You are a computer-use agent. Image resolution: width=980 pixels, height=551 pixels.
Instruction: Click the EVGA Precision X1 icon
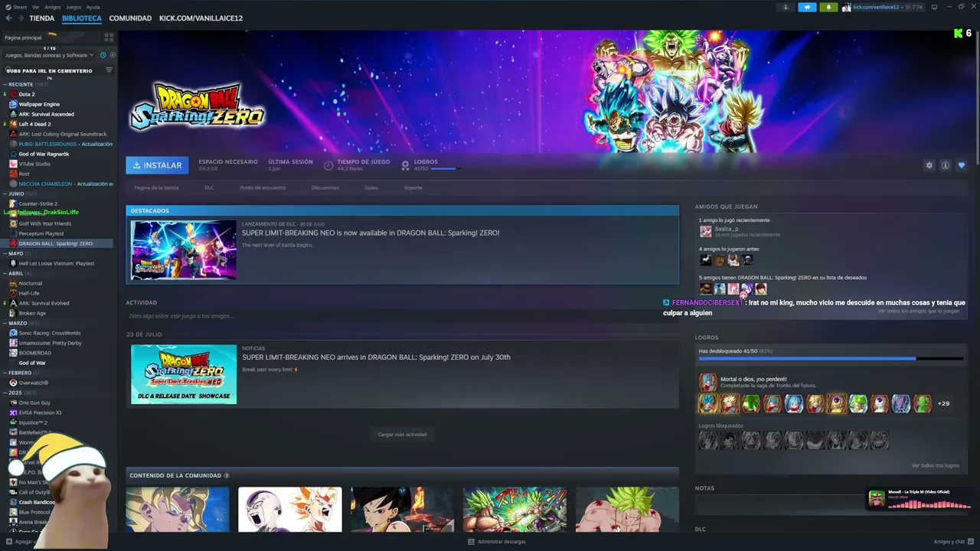[x=13, y=412]
